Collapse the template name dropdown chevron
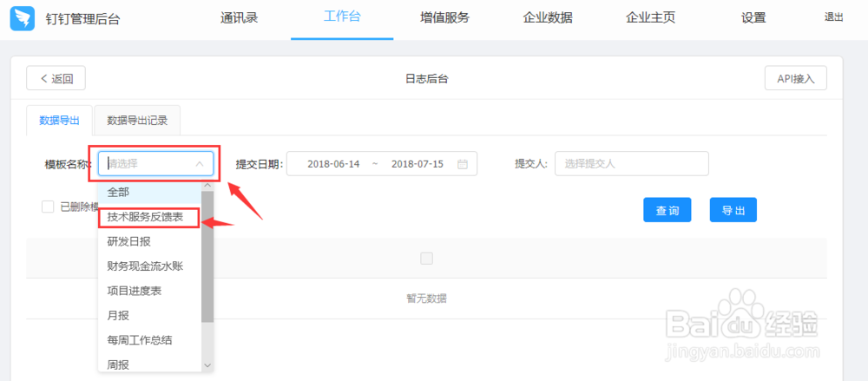 [200, 164]
